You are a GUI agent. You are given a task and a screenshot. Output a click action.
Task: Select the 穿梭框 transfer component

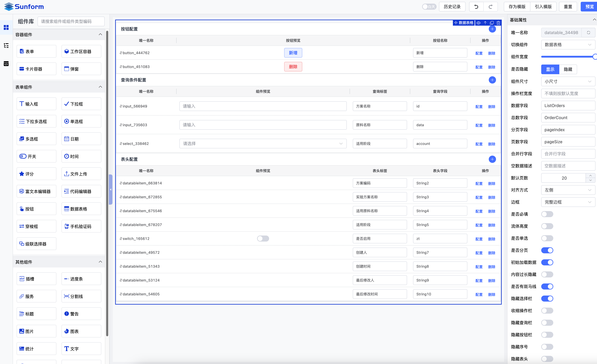(36, 226)
